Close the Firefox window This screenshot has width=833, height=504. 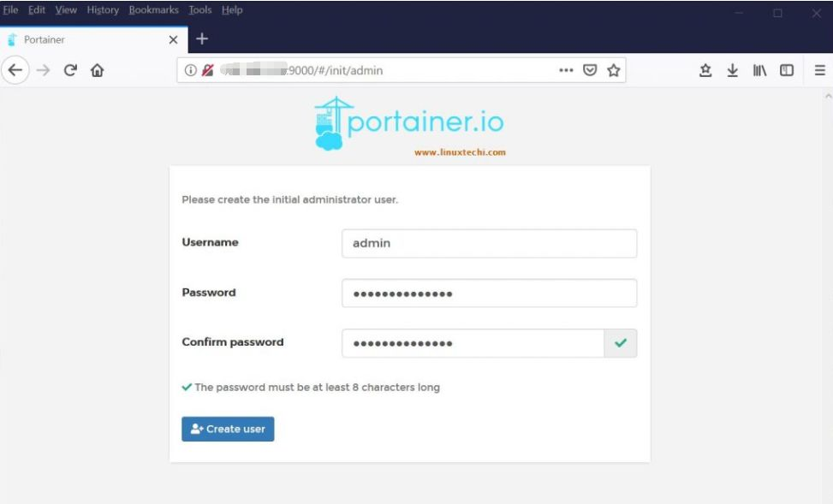[817, 13]
